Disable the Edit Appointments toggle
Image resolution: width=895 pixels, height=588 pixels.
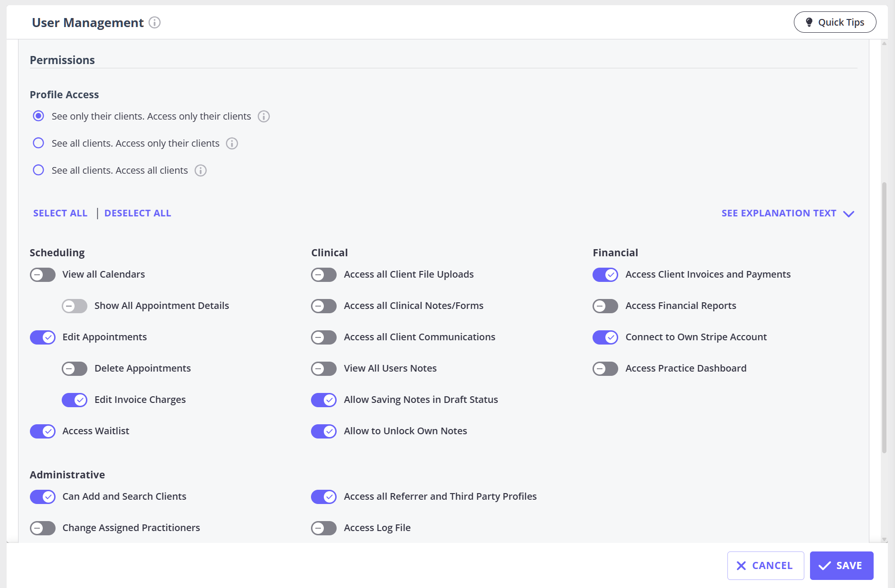pos(43,337)
